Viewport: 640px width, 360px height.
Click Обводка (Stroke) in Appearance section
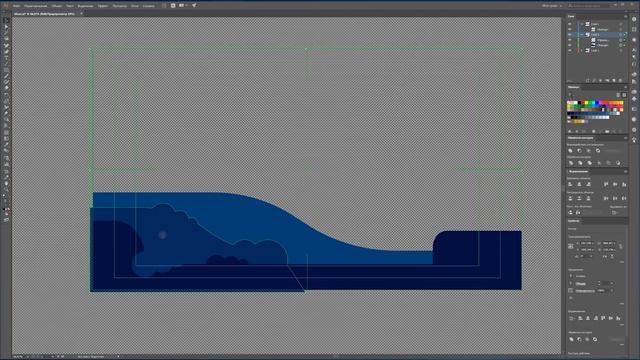coord(581,283)
